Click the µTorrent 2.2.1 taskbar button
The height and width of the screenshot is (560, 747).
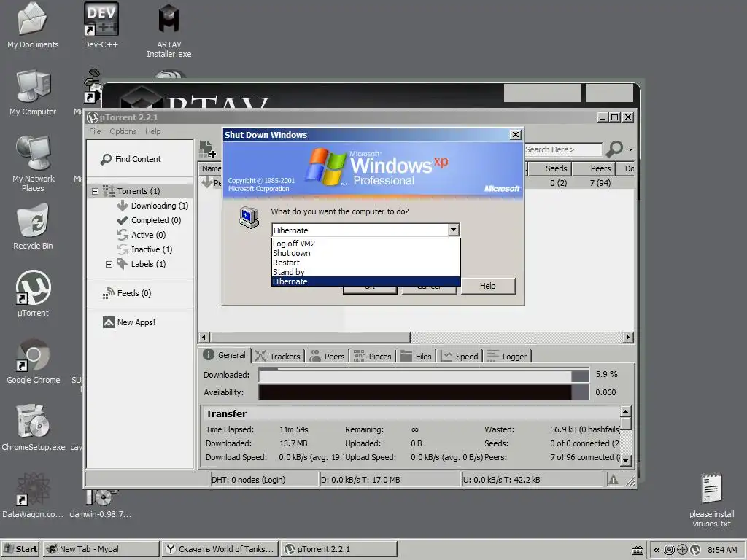tap(338, 549)
